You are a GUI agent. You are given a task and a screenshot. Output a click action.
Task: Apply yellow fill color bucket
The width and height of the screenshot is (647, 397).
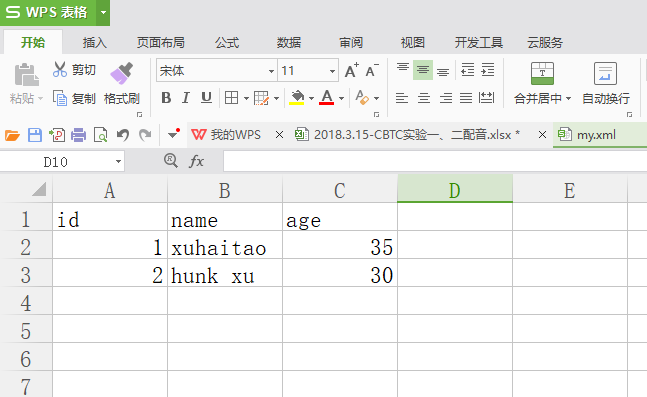click(297, 98)
